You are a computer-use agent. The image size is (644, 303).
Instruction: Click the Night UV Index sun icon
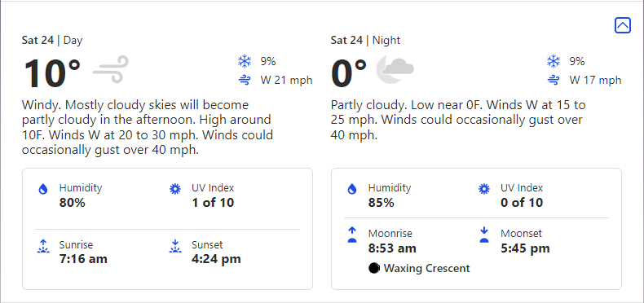(x=484, y=189)
